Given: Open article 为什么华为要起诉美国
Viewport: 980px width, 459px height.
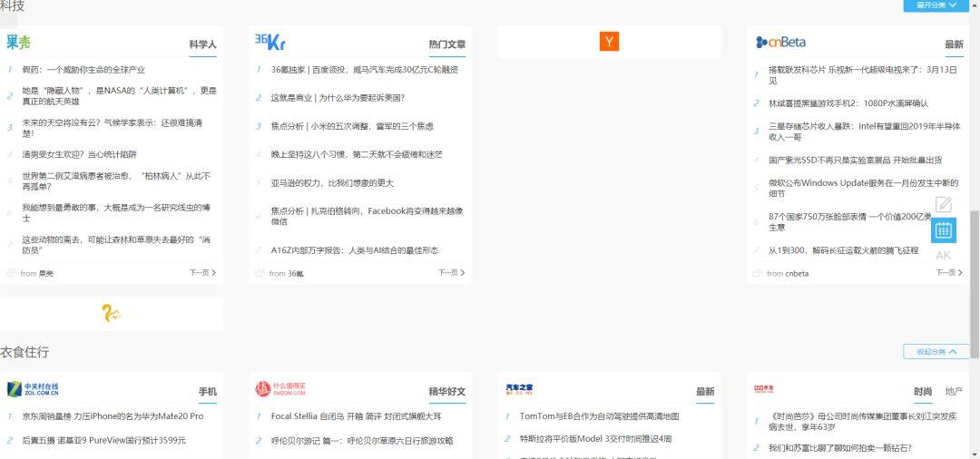Looking at the screenshot, I should click(338, 98).
